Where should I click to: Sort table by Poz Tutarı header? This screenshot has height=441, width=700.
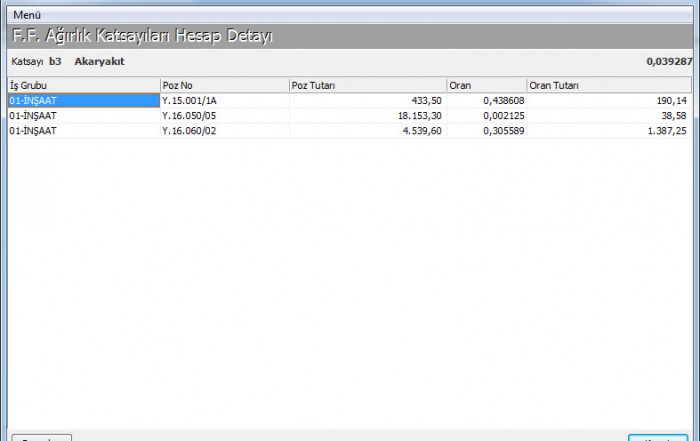(367, 86)
